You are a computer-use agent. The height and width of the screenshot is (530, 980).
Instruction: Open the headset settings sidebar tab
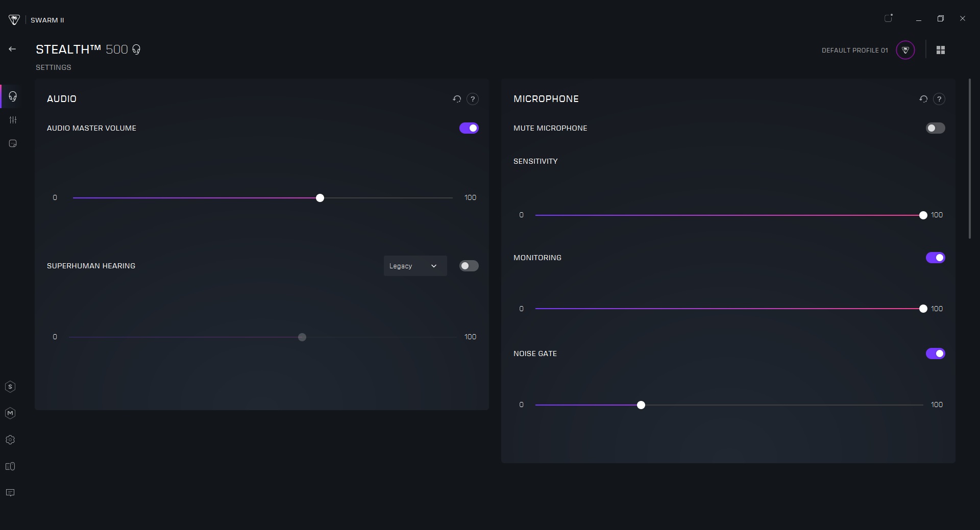tap(13, 96)
